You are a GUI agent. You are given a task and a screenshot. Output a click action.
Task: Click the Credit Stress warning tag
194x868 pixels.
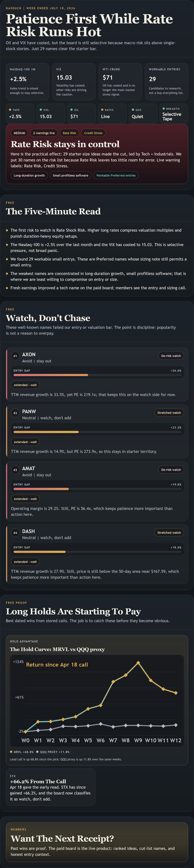93,133
